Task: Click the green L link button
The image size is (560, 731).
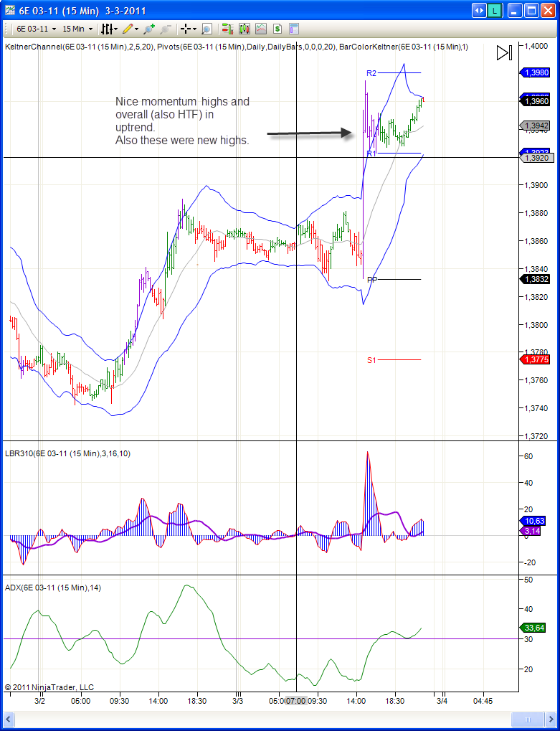Action: pyautogui.click(x=495, y=10)
